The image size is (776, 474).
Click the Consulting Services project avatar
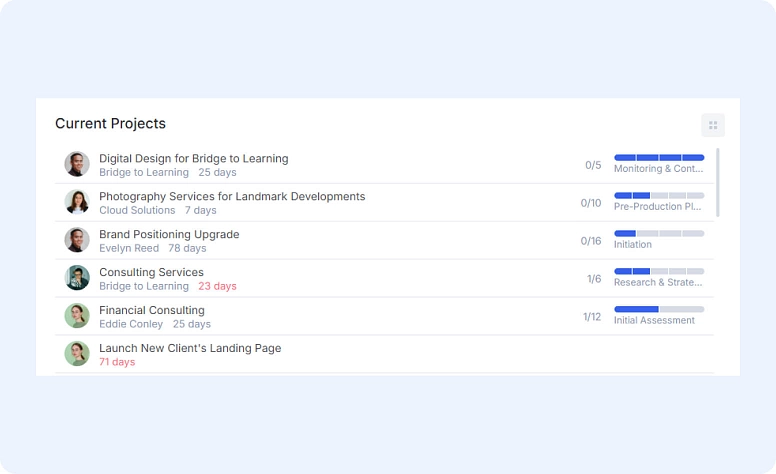[77, 278]
